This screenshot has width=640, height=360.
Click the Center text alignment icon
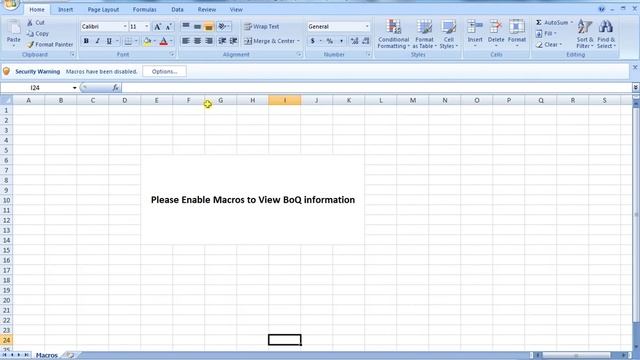[x=197, y=41]
